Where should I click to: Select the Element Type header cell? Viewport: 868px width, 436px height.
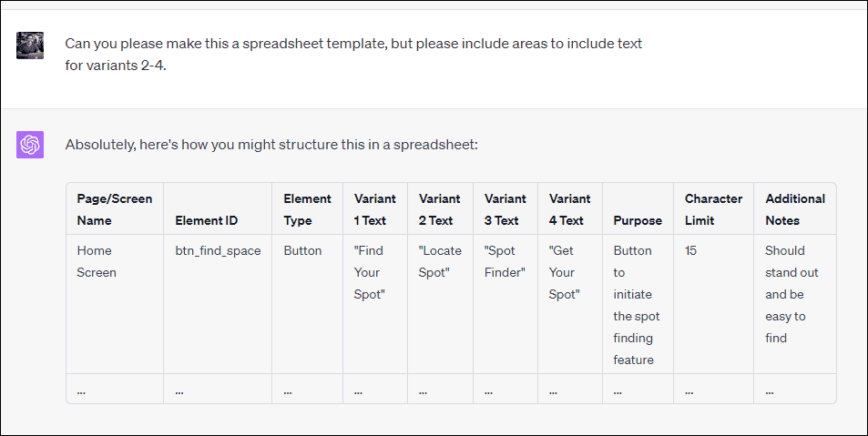click(x=307, y=209)
